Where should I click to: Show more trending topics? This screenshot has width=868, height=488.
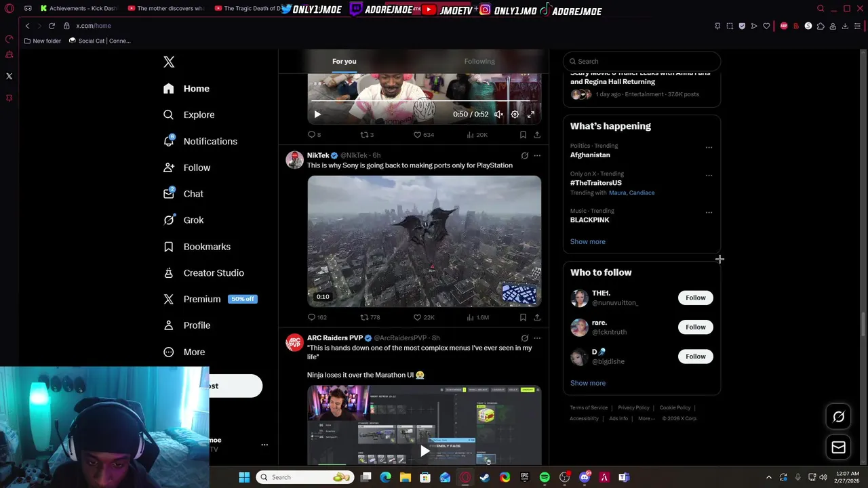click(588, 242)
